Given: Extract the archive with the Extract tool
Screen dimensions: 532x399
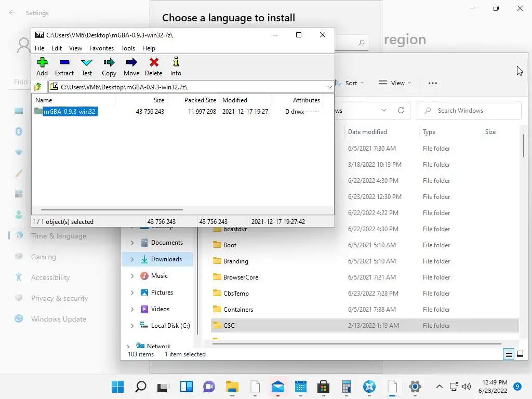Looking at the screenshot, I should click(64, 66).
